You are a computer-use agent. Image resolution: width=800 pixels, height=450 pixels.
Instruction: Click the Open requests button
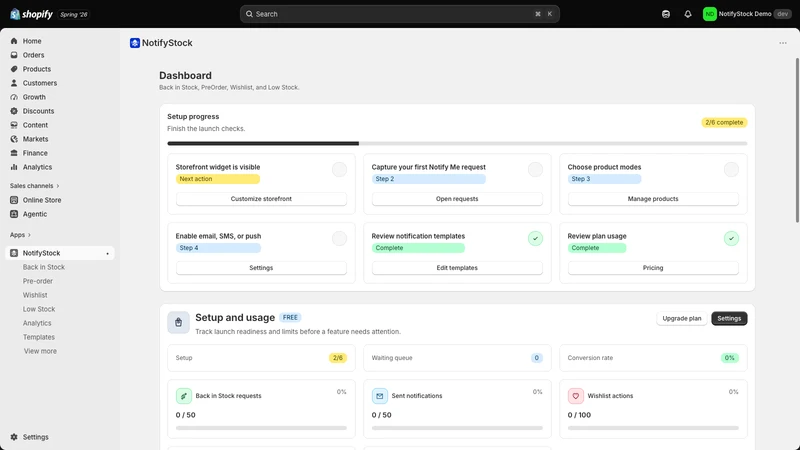click(x=457, y=199)
